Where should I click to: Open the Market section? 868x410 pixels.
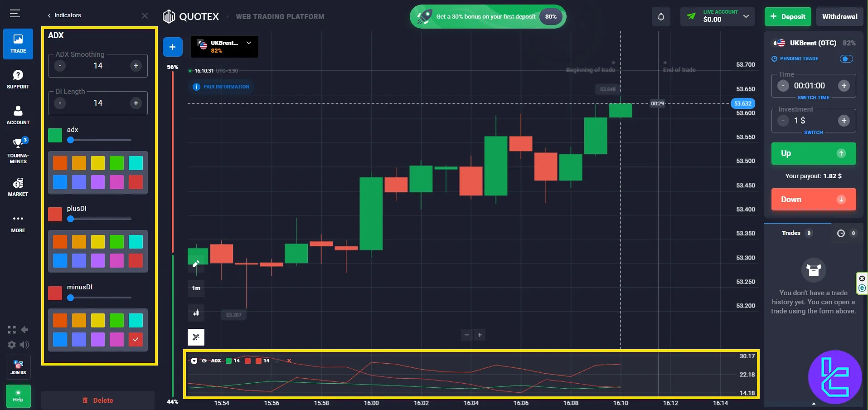[18, 187]
